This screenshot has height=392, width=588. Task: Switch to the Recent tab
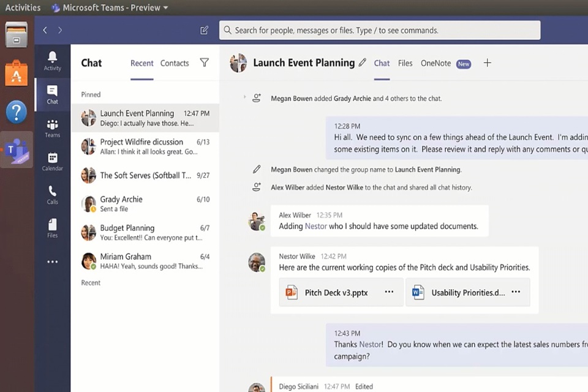tap(141, 63)
